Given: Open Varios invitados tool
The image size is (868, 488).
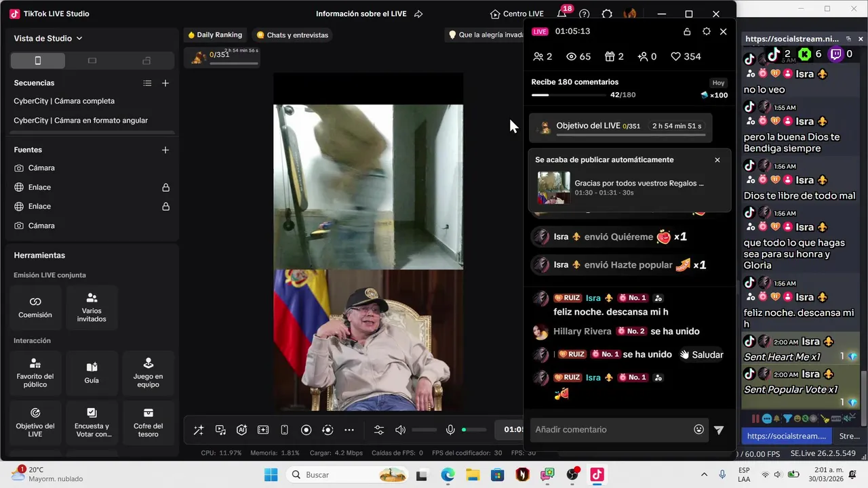Looking at the screenshot, I should coord(92,307).
